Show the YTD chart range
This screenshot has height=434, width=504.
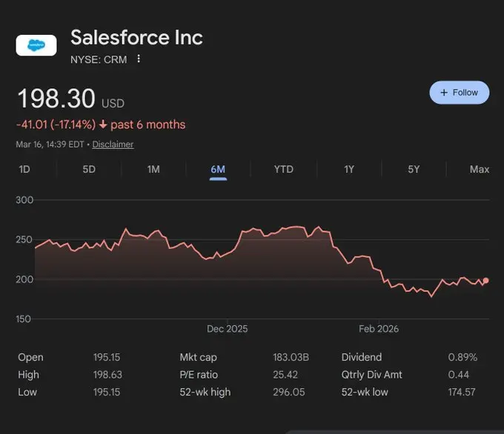pos(283,170)
